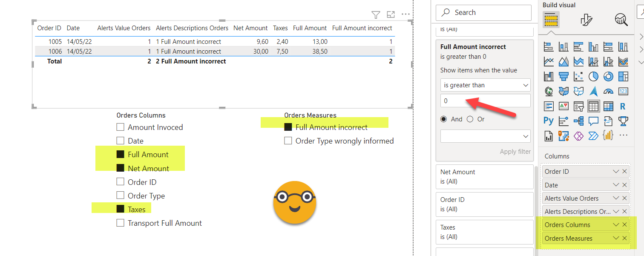Open the 'is greater than' condition dropdown
The width and height of the screenshot is (644, 256).
(485, 85)
